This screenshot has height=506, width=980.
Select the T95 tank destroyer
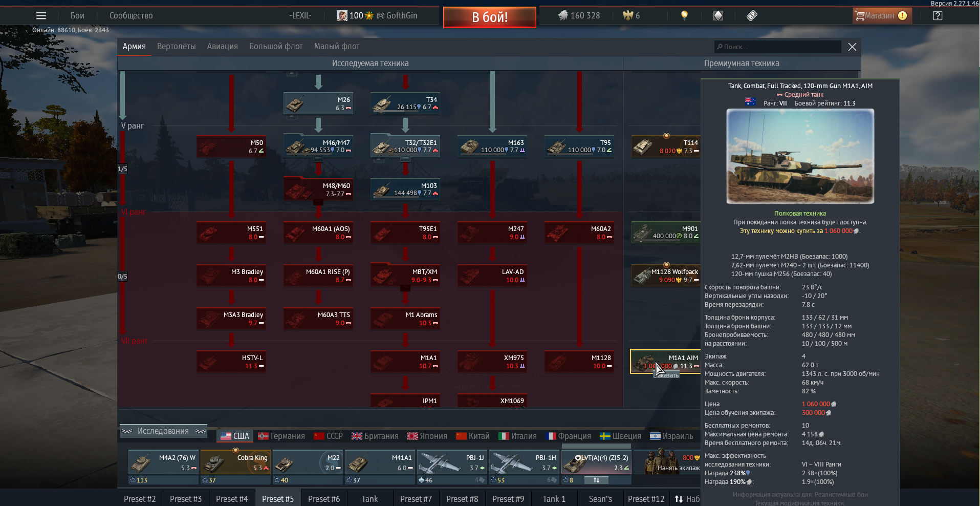pos(579,146)
